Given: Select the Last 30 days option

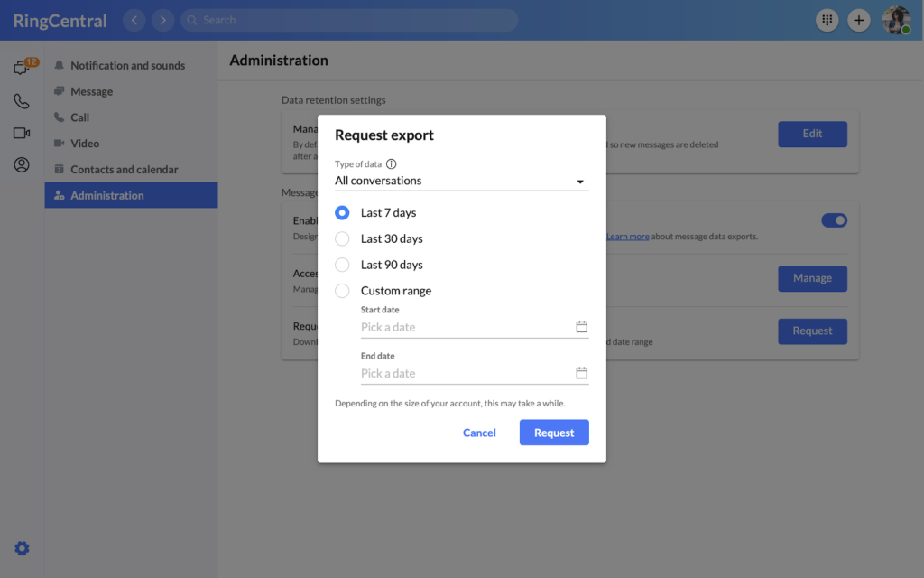Looking at the screenshot, I should coord(342,238).
